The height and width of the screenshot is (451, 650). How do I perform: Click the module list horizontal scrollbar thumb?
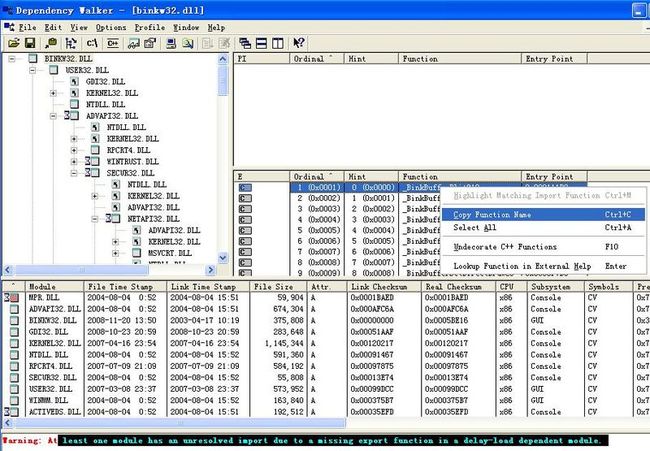[x=180, y=422]
